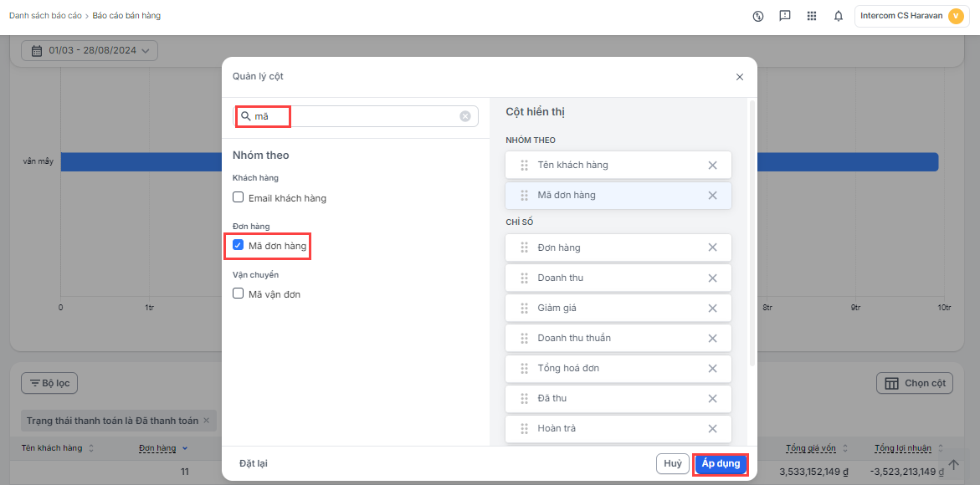Uncheck the Mã đơn hàng checkbox

pos(239,246)
